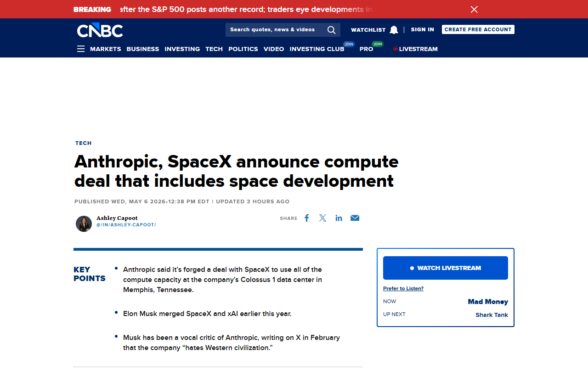The image size is (588, 368).
Task: Open Ashley Capoot's author photo
Action: click(x=84, y=224)
